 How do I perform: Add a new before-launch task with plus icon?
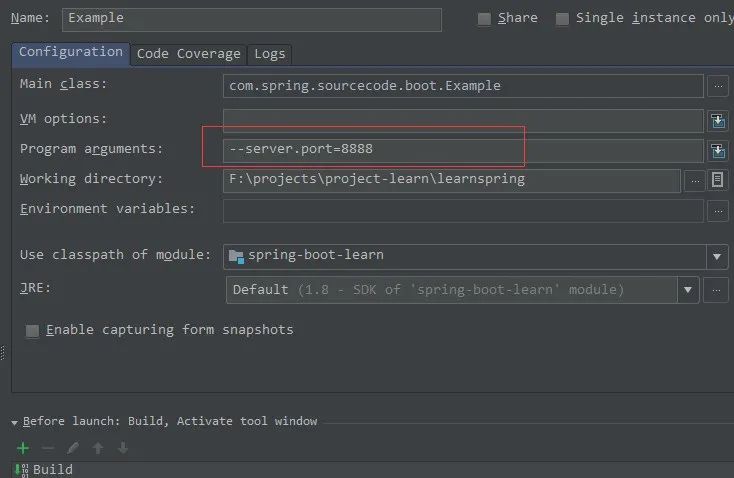[x=23, y=449]
